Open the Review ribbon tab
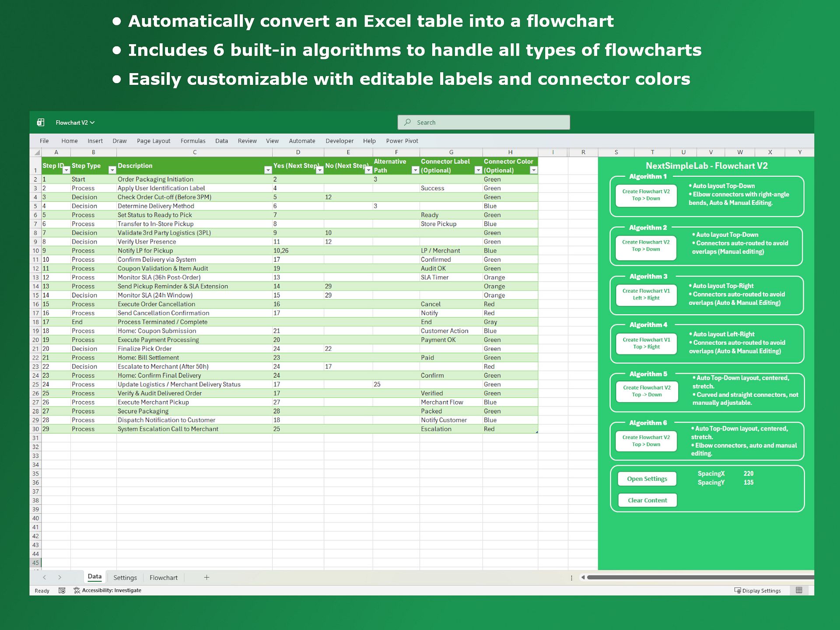840x630 pixels. coord(247,141)
